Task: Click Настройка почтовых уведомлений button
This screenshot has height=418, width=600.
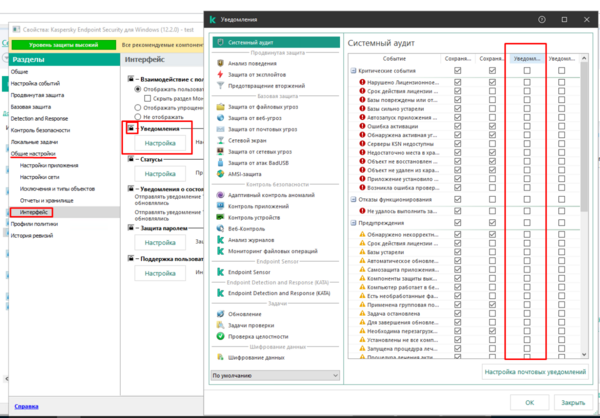Action: (x=533, y=372)
